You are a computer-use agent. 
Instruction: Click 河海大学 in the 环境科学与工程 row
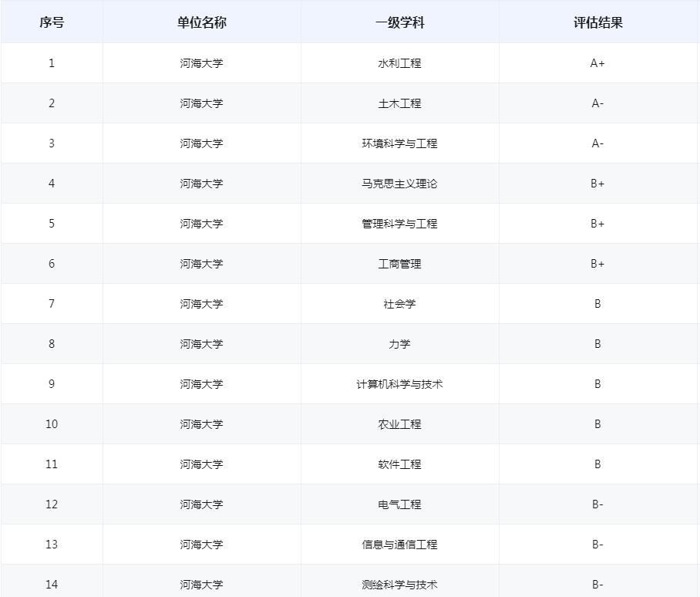[201, 143]
